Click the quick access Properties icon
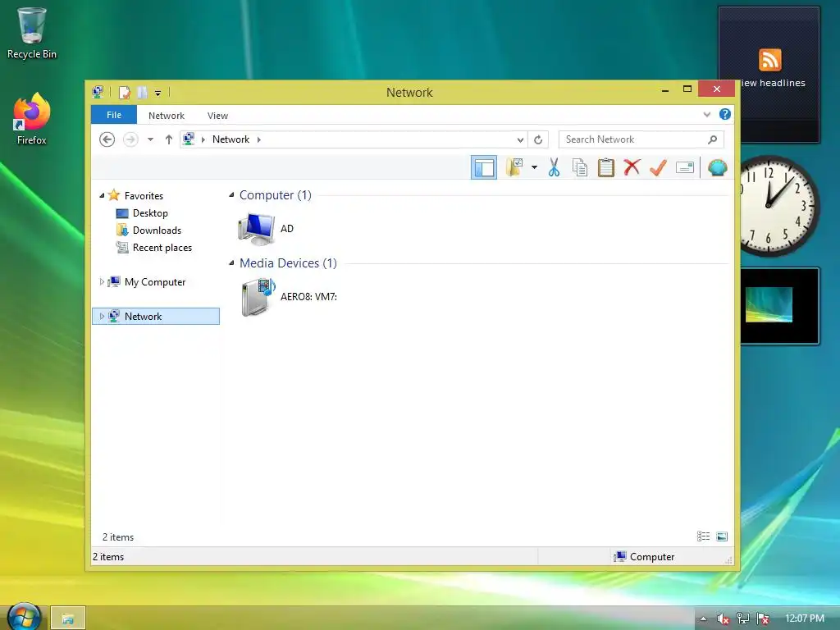The height and width of the screenshot is (630, 840). click(x=125, y=93)
